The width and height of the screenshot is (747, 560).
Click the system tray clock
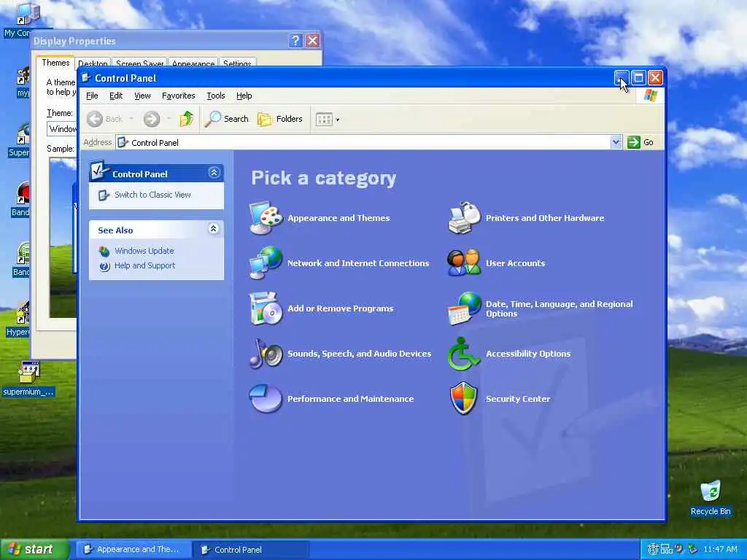720,549
